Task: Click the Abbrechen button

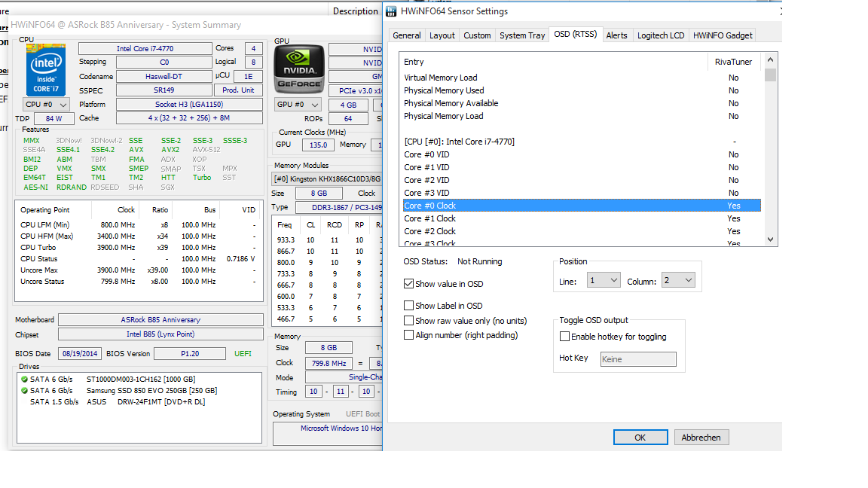Action: pos(701,437)
